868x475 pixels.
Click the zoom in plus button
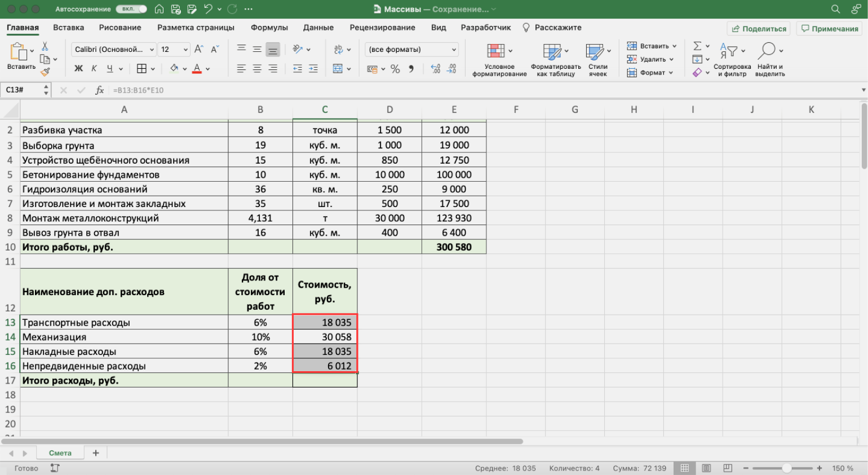[x=820, y=468]
